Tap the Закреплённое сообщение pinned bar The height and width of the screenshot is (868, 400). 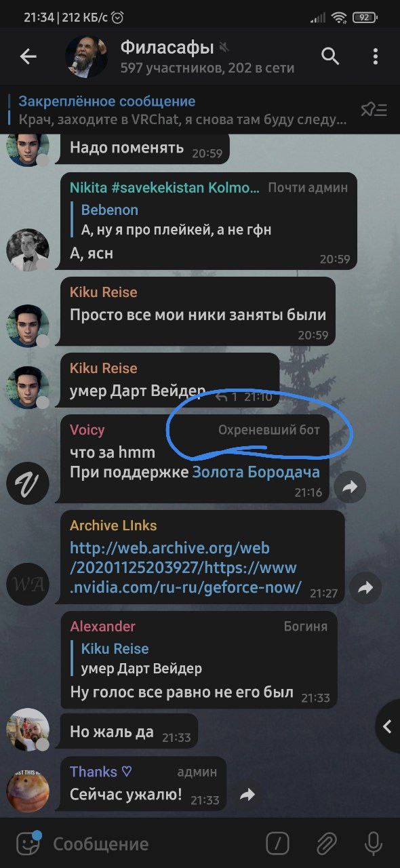pyautogui.click(x=183, y=111)
